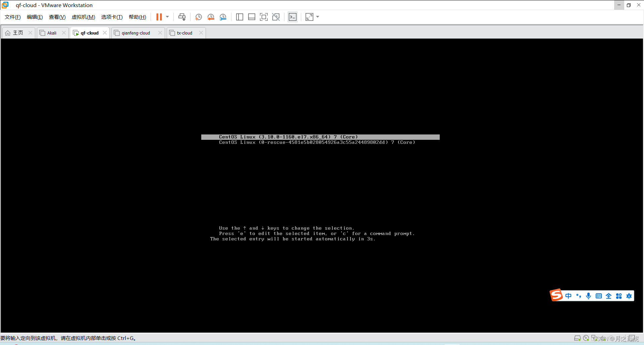Click the GRUB text "Use the ↑ and ↓ keys to change the selection."
644x345 pixels.
click(x=286, y=228)
